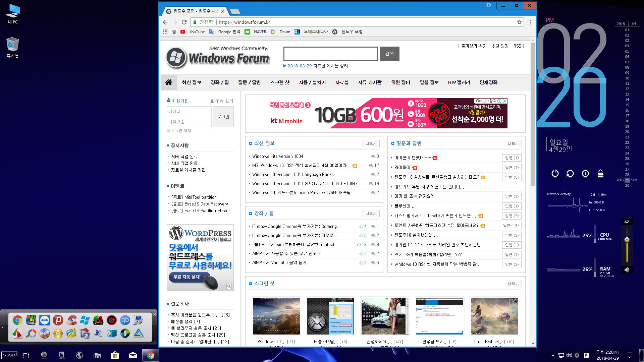644x362 pixels.
Task: Open the Windows Kits Version 1804 post
Action: click(278, 157)
